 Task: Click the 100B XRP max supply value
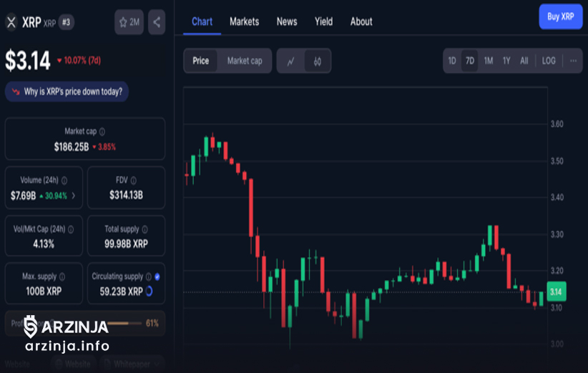tap(44, 292)
